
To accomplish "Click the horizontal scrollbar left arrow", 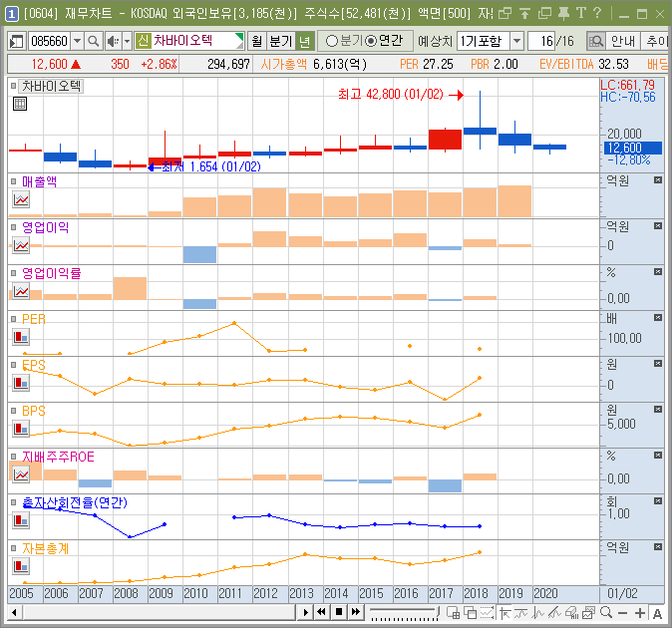I will [x=14, y=613].
